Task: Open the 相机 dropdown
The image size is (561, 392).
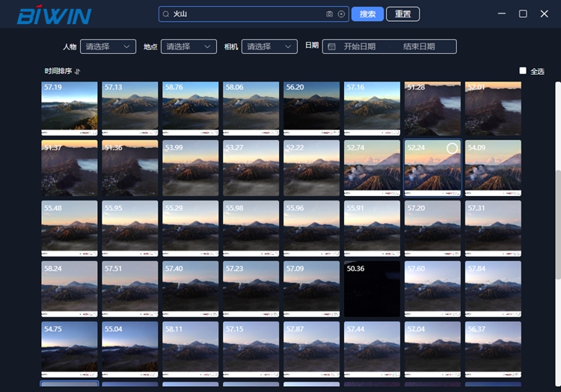Action: click(269, 46)
